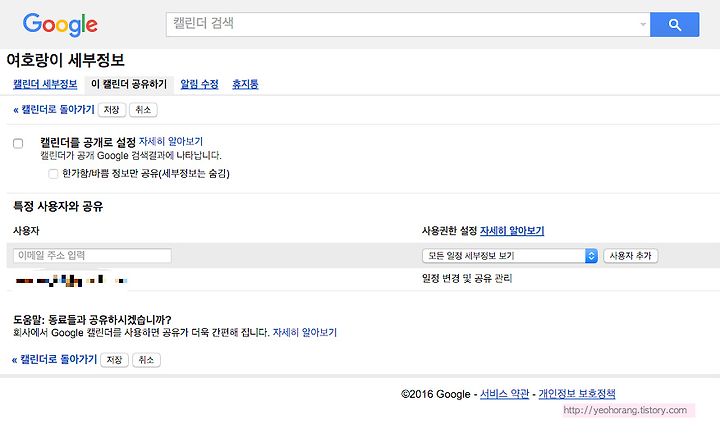720x433 pixels.
Task: Toggle 한가함/바쁨 정보만 공유 checkbox
Action: (x=53, y=174)
